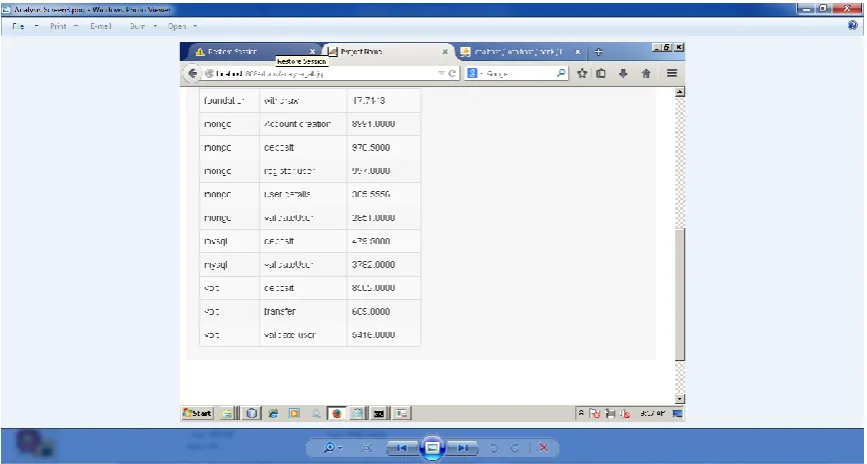The width and height of the screenshot is (867, 464).
Task: Open the address bar history dropdown
Action: point(441,73)
